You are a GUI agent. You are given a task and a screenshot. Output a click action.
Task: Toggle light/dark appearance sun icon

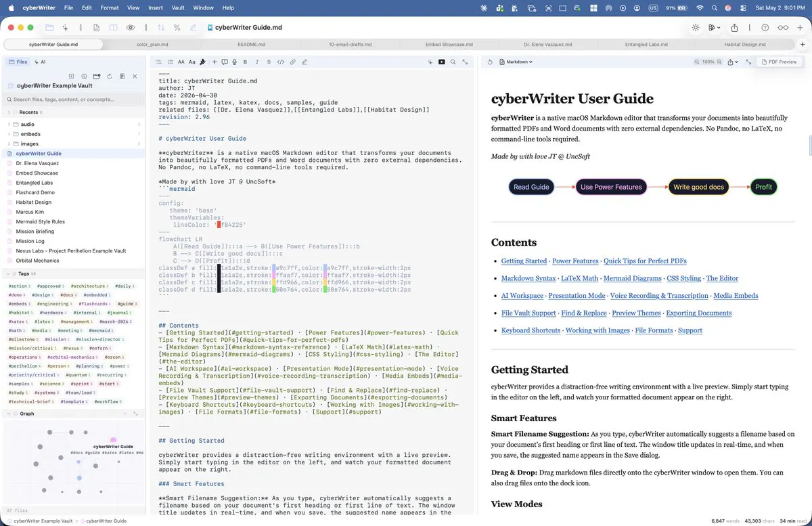point(695,28)
